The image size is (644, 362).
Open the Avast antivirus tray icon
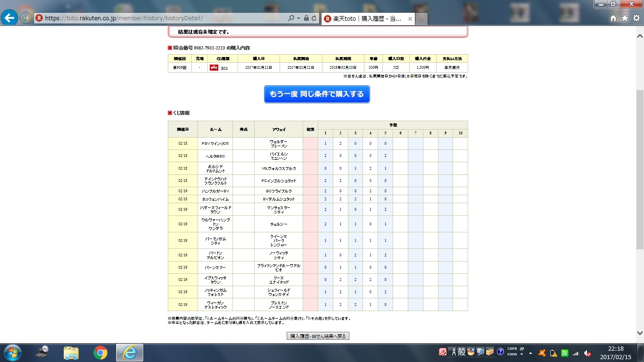(542, 353)
